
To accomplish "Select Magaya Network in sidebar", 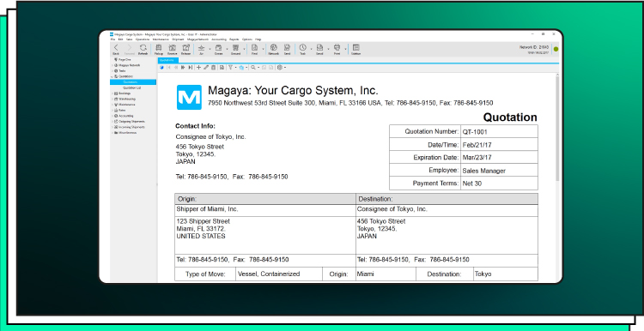I will pyautogui.click(x=129, y=65).
